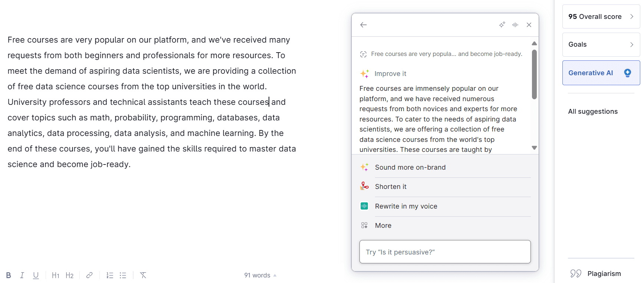Open the Goals panel
Screen dimensions: 644x283
[x=601, y=44]
